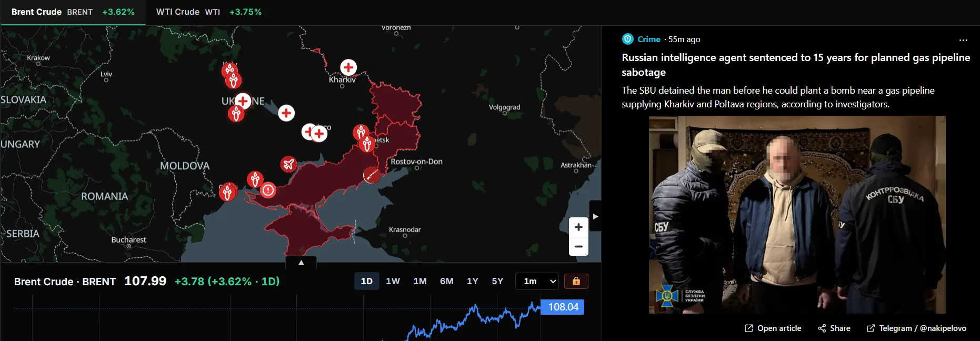Open the Telegram / @nakipelovo source link
The image size is (980, 341).
pos(916,328)
